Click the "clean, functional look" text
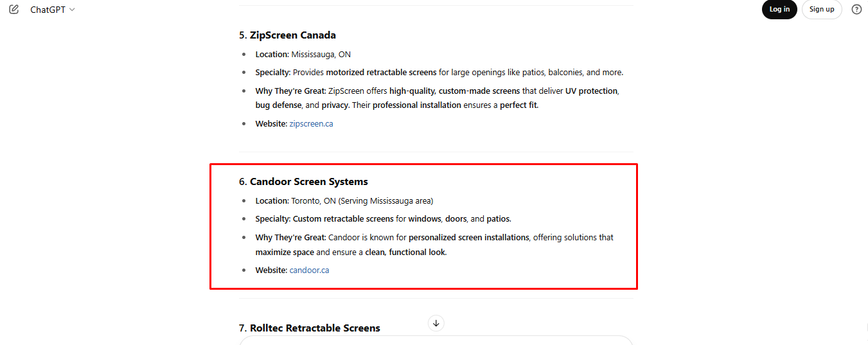 (x=405, y=252)
